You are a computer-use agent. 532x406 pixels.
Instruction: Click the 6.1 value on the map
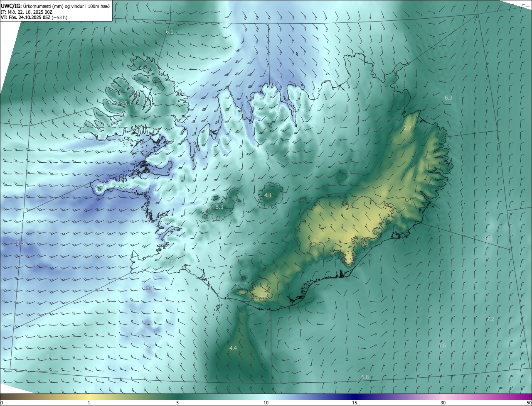pos(170,32)
